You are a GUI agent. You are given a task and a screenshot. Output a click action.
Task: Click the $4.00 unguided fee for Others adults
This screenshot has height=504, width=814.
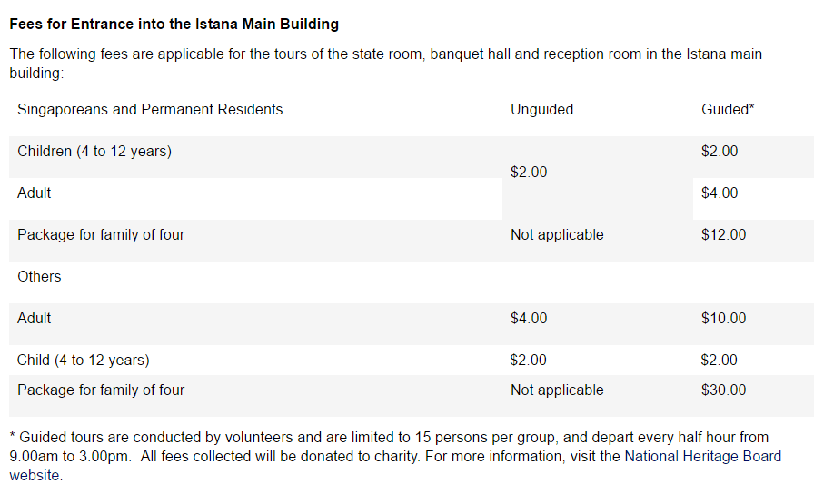529,318
